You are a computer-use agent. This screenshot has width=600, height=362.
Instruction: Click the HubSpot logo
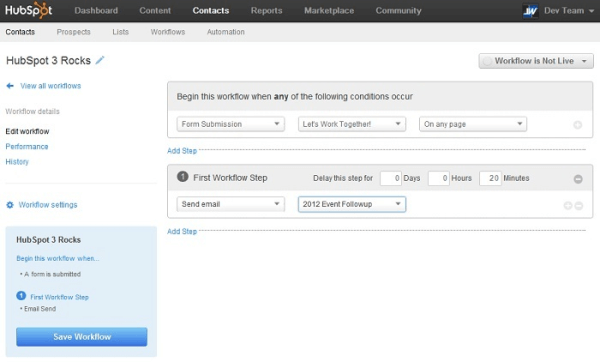[29, 10]
